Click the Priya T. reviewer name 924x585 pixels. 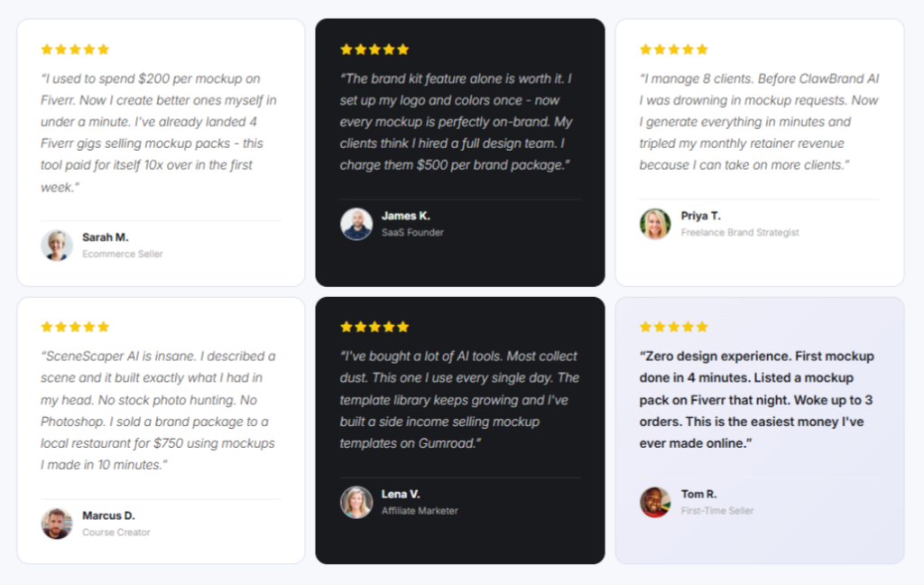click(701, 216)
